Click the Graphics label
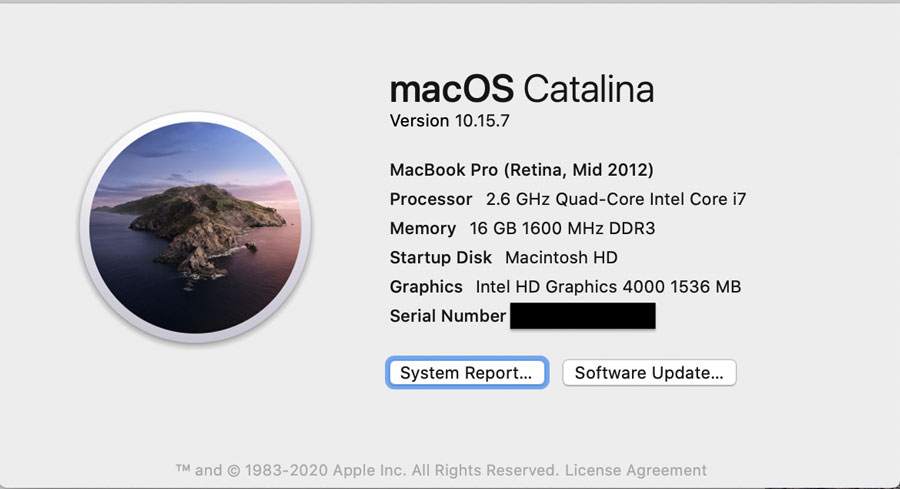Viewport: 900px width, 489px height. point(426,287)
